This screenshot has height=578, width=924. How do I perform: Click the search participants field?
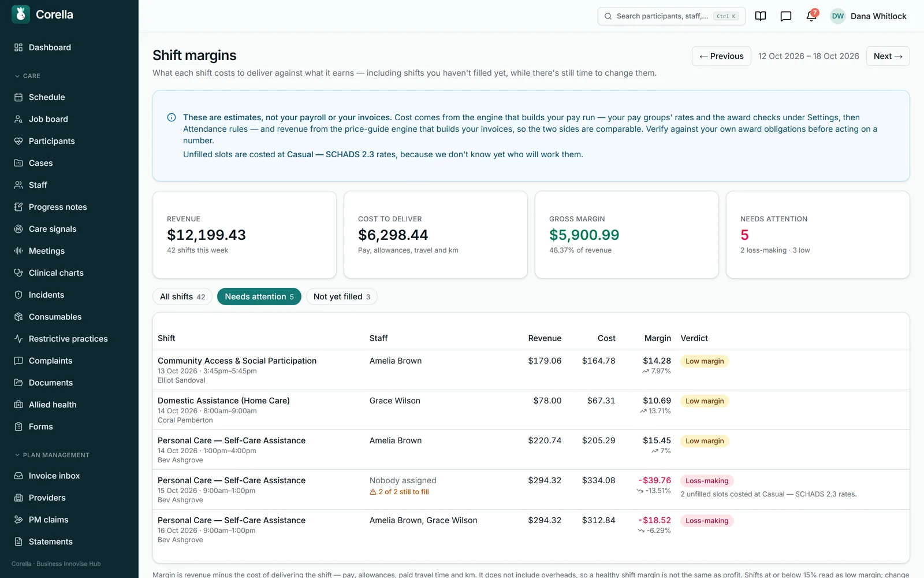(672, 16)
